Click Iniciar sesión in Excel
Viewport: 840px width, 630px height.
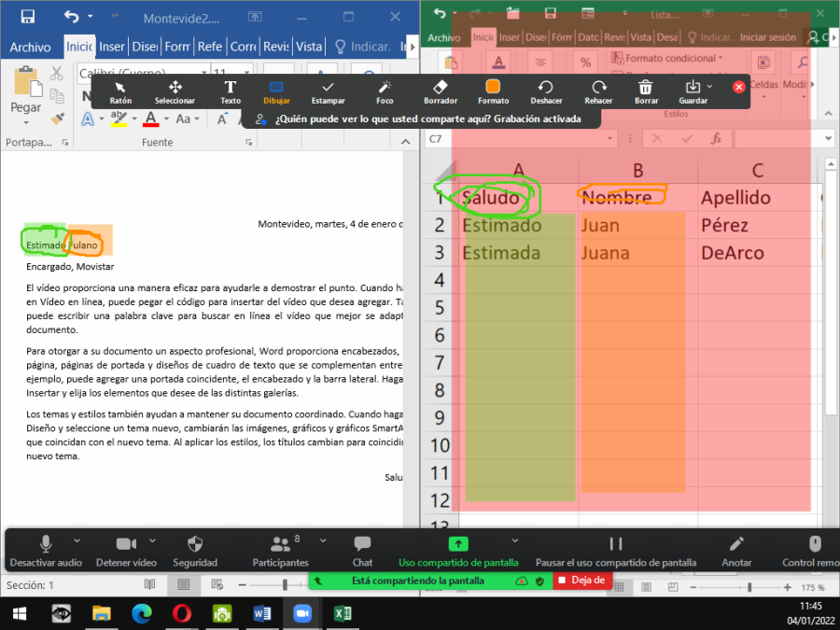coord(768,37)
